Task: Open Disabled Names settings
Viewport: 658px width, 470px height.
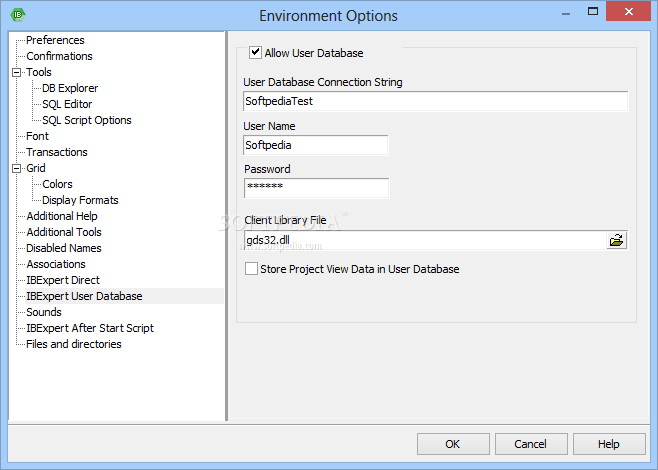Action: click(63, 248)
